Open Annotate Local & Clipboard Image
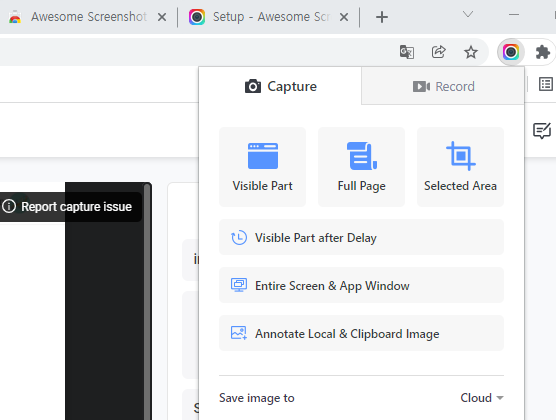This screenshot has width=556, height=420. (x=361, y=333)
